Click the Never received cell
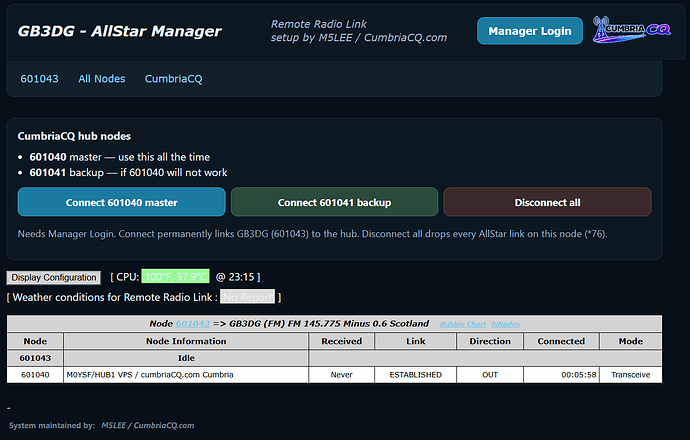690x440 pixels. [341, 374]
